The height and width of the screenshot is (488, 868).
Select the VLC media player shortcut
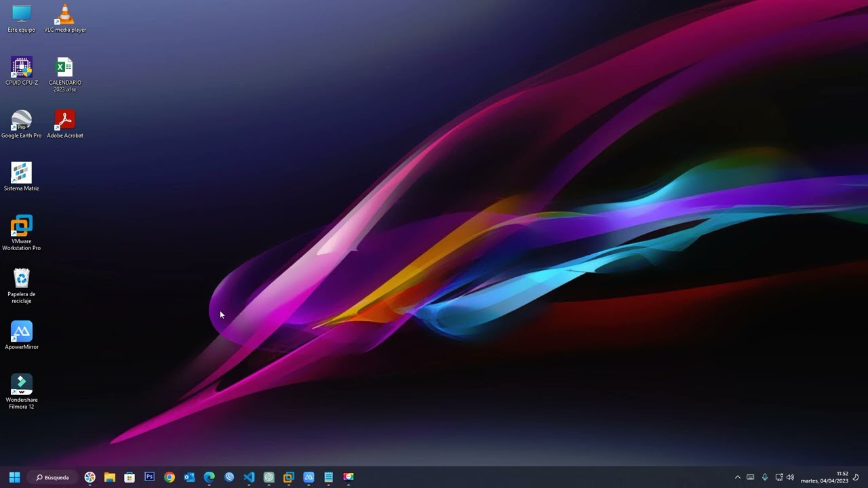[65, 18]
